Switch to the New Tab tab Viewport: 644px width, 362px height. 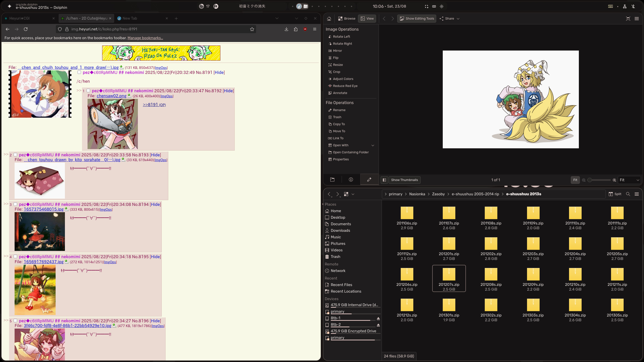click(x=143, y=18)
